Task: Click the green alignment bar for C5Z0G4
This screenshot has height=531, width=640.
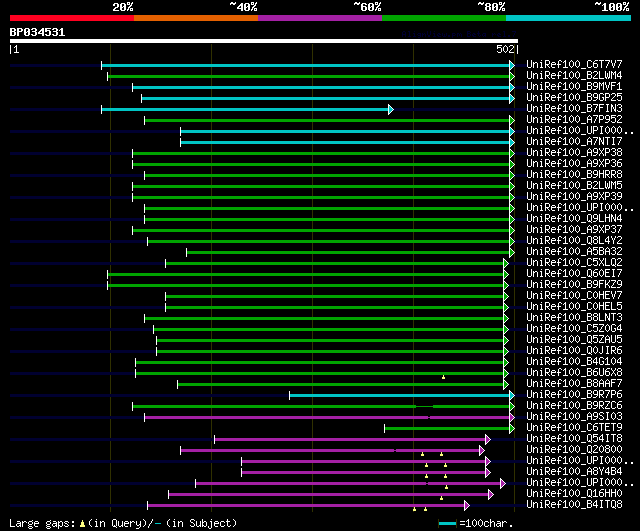Action: point(328,330)
